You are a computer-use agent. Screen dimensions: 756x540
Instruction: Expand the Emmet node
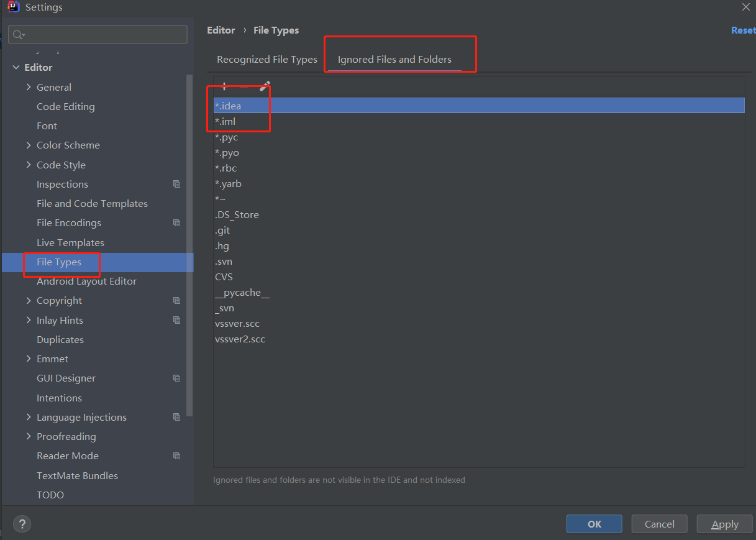point(29,359)
